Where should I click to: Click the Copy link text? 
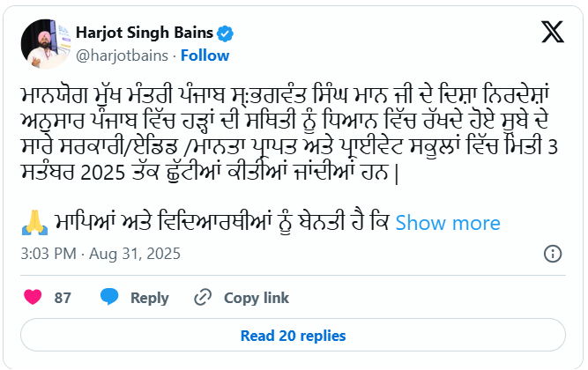256,298
